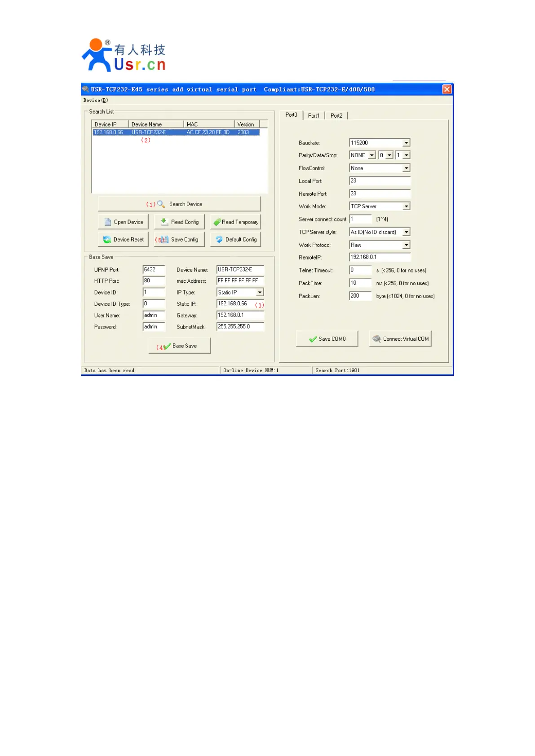
Task: Click the Device Reset refresh icon
Action: click(107, 239)
